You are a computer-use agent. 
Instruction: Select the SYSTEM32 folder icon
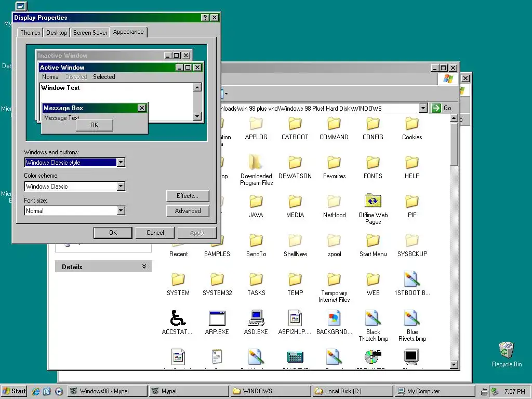pos(217,280)
